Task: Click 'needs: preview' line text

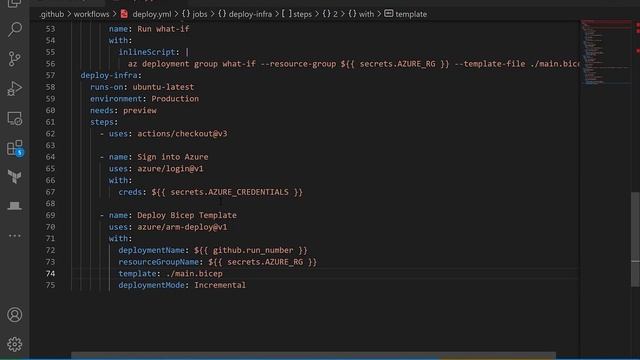Action: click(123, 110)
